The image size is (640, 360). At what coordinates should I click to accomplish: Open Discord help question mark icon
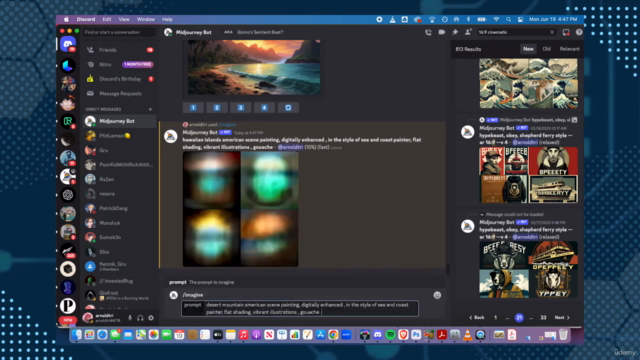tap(579, 32)
